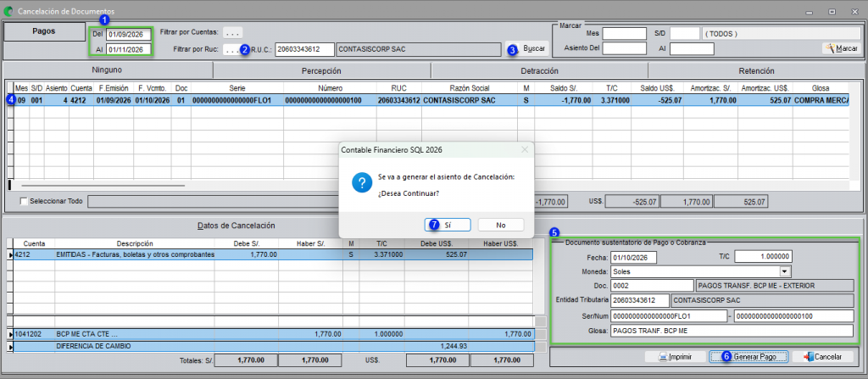Click the blue question mark dialog icon
Screen dimensions: 868x379
(361, 184)
